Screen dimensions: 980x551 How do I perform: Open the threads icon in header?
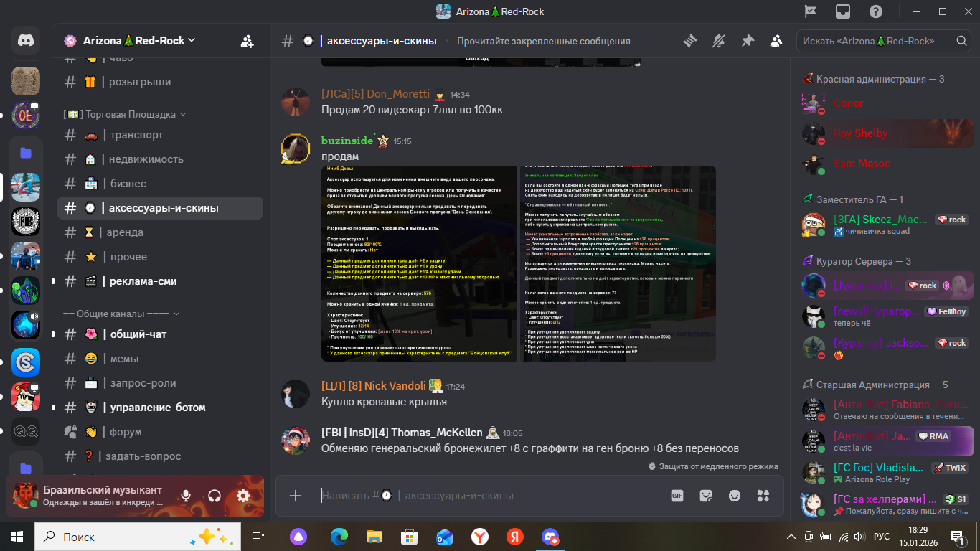690,41
